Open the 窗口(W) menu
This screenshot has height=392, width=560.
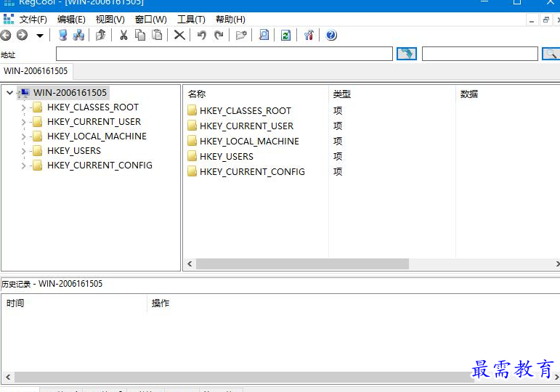tap(151, 20)
